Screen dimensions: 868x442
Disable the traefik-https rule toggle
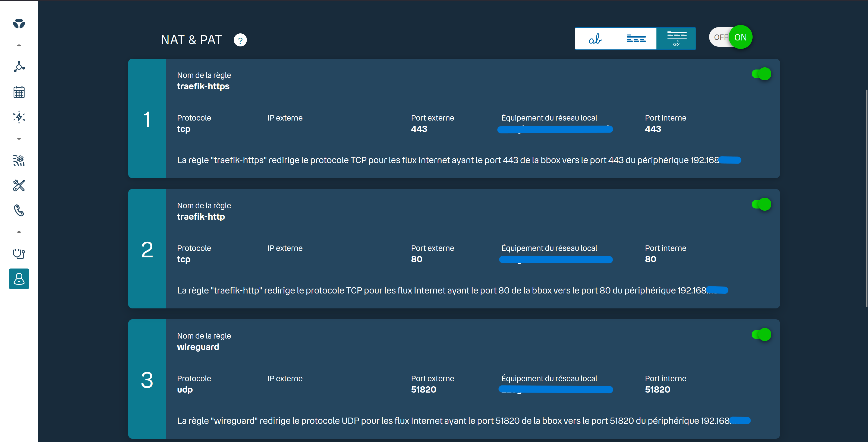(x=762, y=74)
